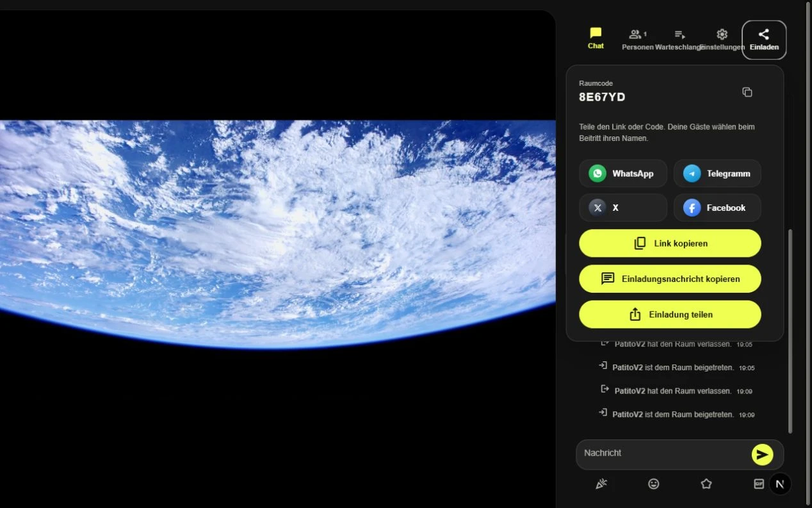
Task: Open the GIF picker icon
Action: 759,484
